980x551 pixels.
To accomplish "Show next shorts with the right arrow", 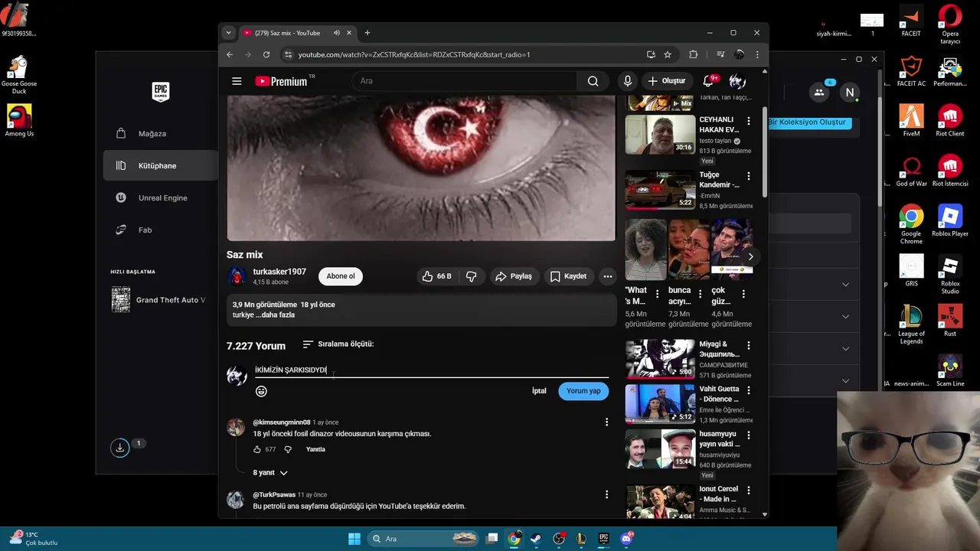I will click(x=750, y=256).
